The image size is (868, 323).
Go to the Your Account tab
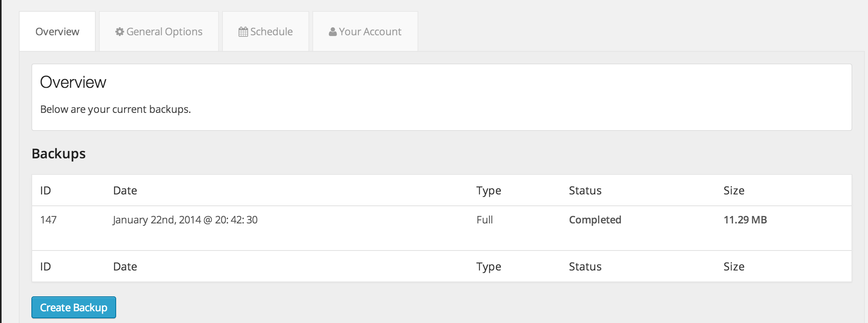pyautogui.click(x=365, y=31)
